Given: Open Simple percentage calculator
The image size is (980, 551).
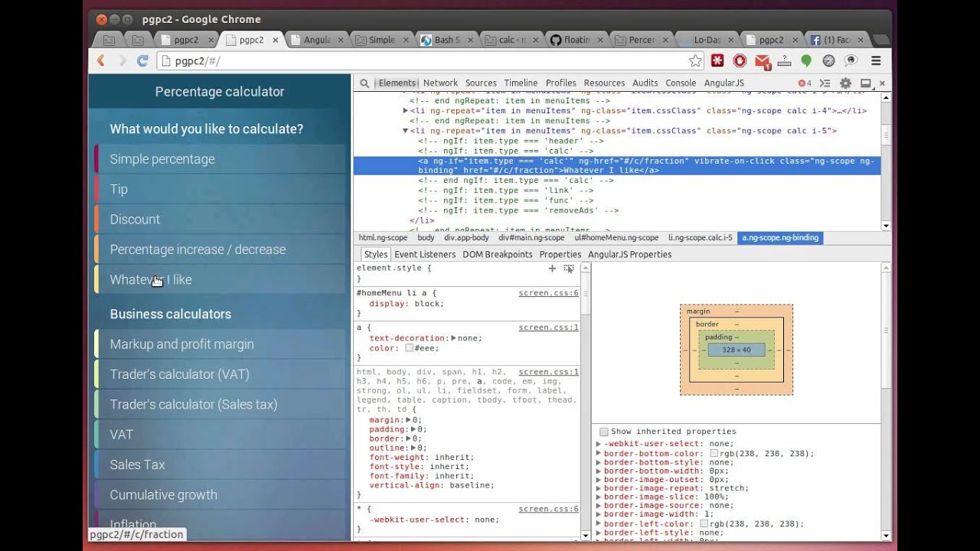Looking at the screenshot, I should (220, 159).
